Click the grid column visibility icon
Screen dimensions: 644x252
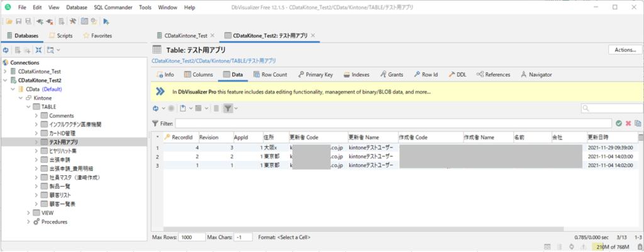pos(198,108)
